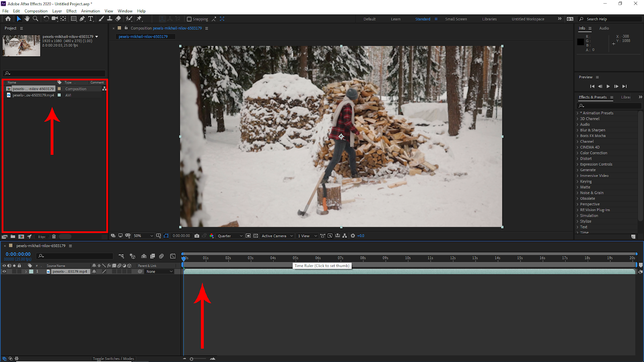644x362 pixels.
Task: Switch to the Learn workspace
Action: pos(395,19)
